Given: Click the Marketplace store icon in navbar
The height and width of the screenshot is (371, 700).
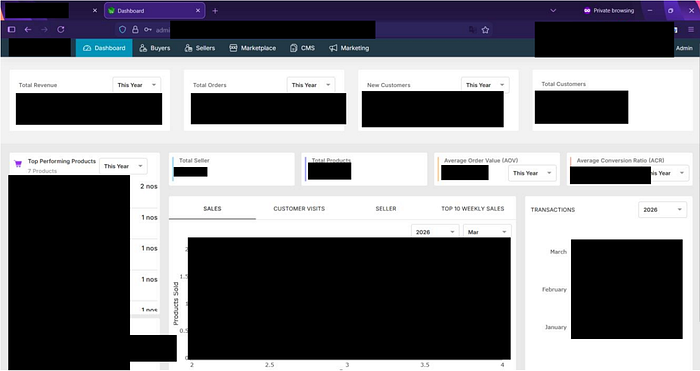Looking at the screenshot, I should [233, 48].
